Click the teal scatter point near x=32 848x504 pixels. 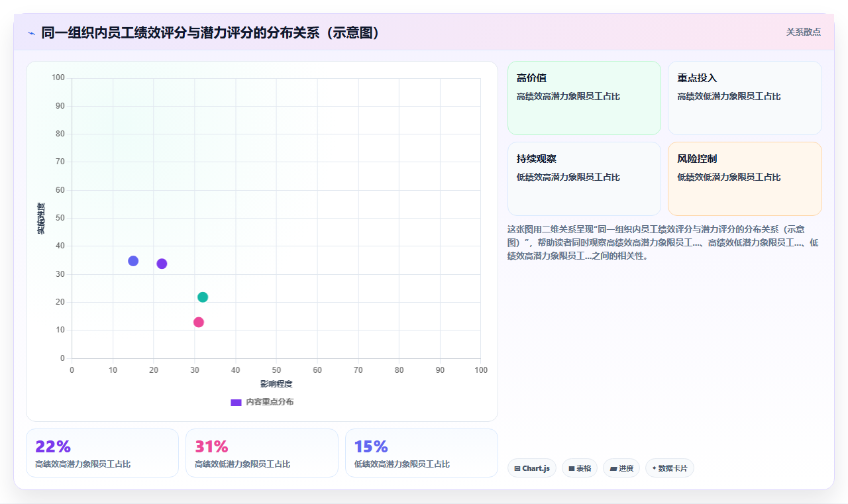point(203,297)
